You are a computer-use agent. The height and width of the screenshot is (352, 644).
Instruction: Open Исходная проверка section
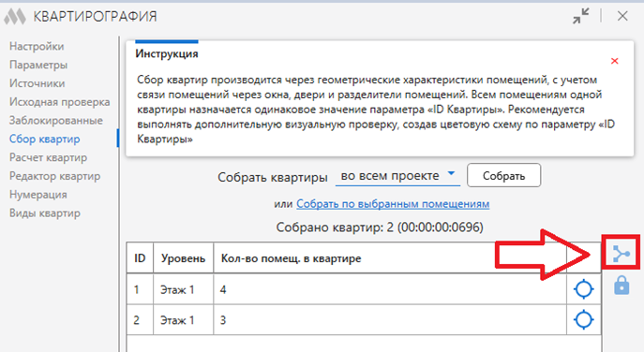(x=60, y=102)
